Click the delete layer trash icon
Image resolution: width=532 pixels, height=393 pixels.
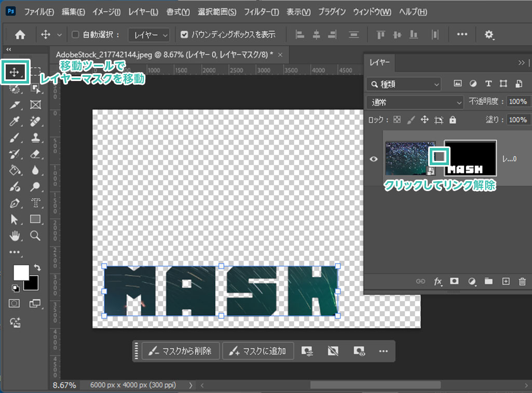pyautogui.click(x=522, y=281)
